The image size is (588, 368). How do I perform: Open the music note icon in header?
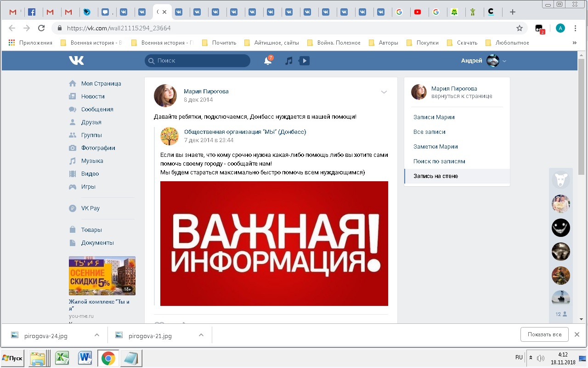tap(288, 61)
